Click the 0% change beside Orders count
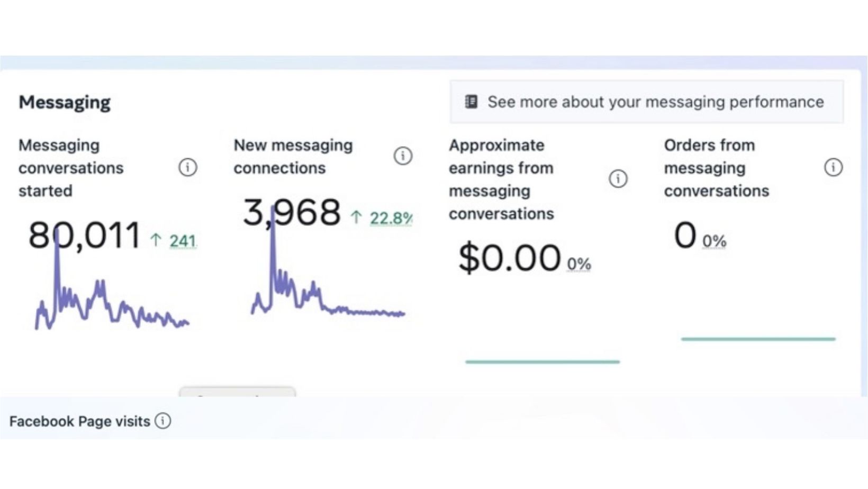This screenshot has height=489, width=868. [x=714, y=241]
